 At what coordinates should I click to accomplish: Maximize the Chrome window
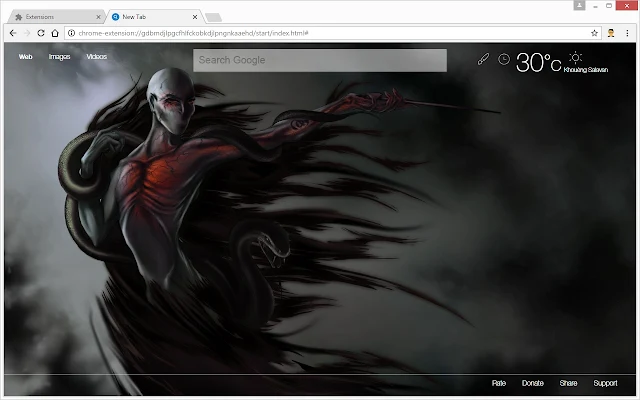click(x=609, y=6)
